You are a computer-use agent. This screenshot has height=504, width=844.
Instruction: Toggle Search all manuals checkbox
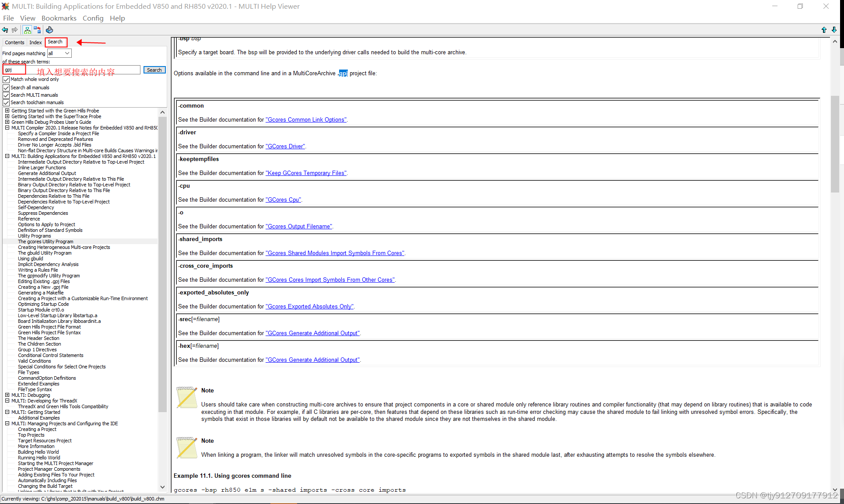coord(6,87)
